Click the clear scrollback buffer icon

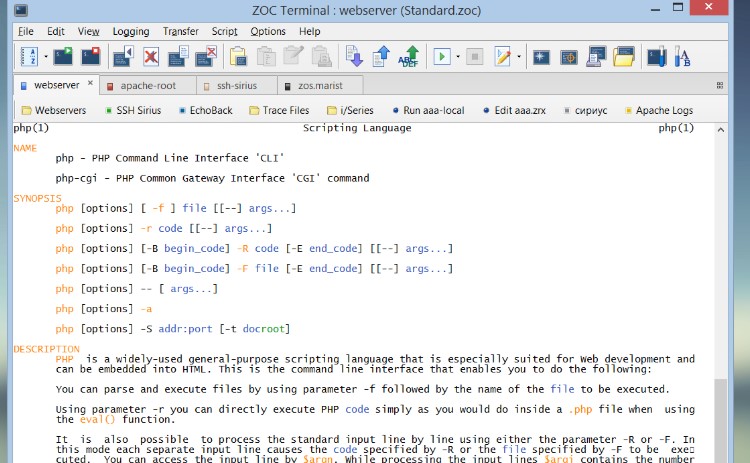coord(206,56)
